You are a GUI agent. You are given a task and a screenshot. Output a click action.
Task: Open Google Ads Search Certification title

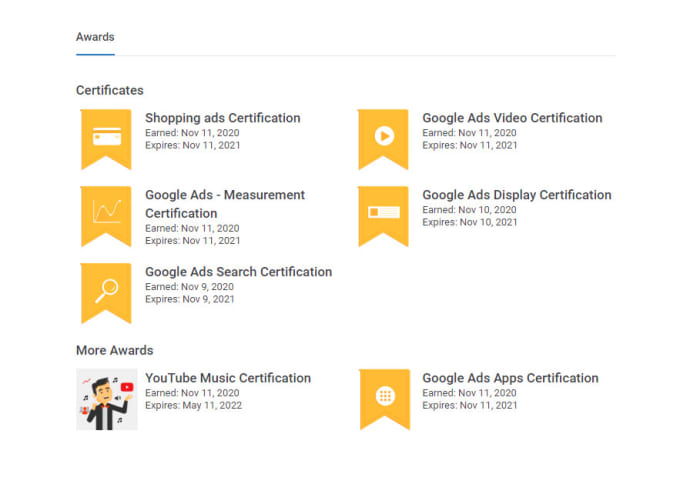click(x=239, y=272)
